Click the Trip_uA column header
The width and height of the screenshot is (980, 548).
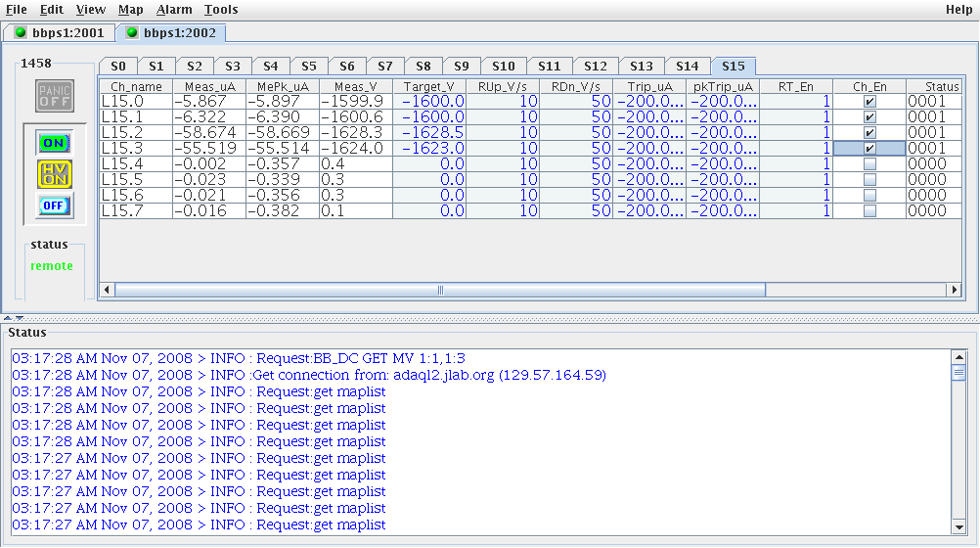coord(649,86)
